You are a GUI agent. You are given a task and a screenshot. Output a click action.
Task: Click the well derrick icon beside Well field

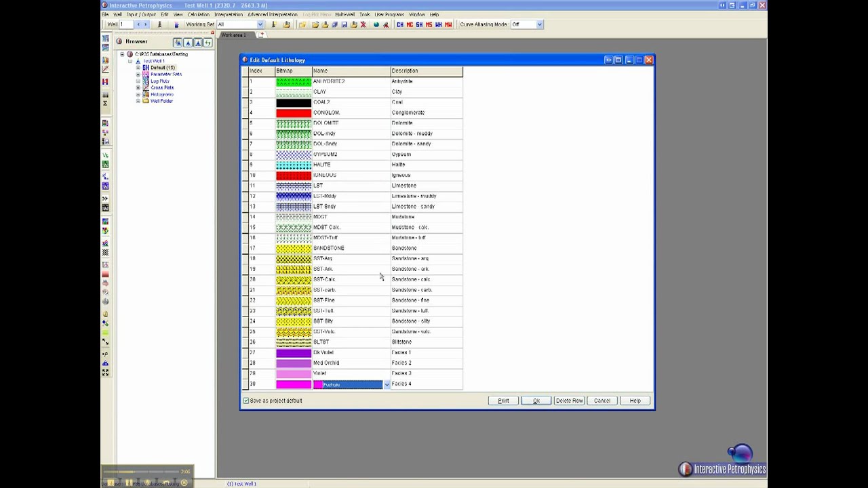(159, 24)
